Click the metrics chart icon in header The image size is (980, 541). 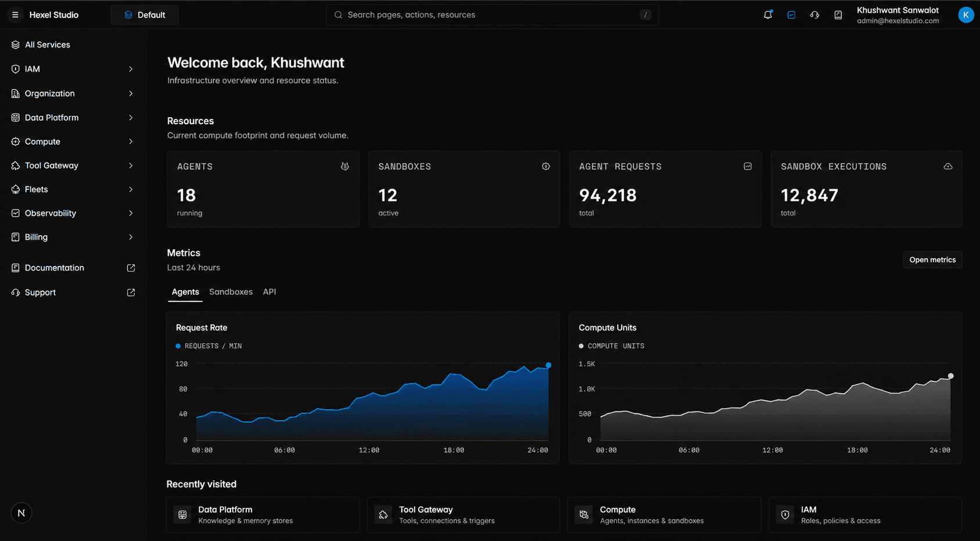click(x=791, y=15)
